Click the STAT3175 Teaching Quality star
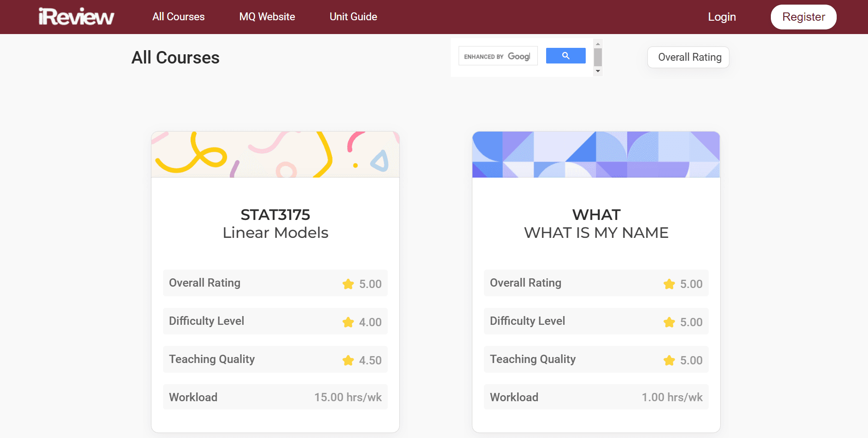 [348, 360]
